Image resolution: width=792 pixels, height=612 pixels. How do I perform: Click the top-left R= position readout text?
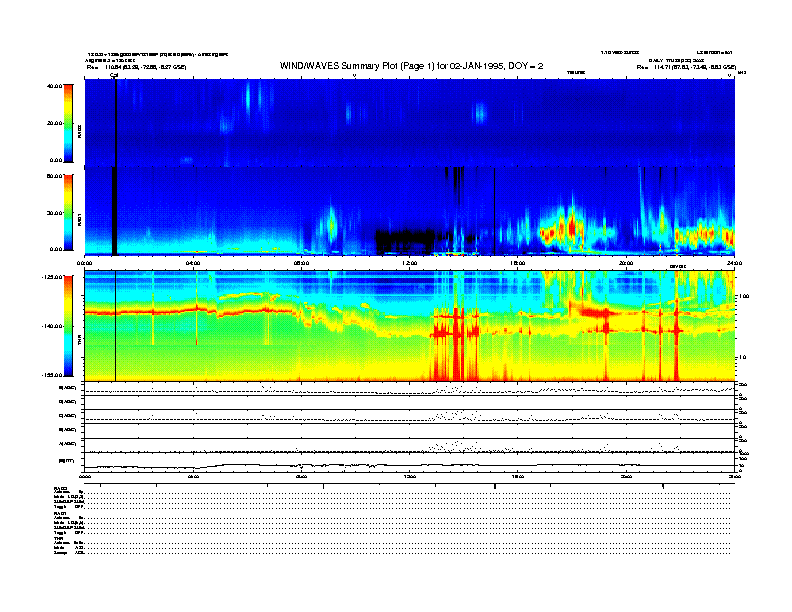tap(136, 67)
